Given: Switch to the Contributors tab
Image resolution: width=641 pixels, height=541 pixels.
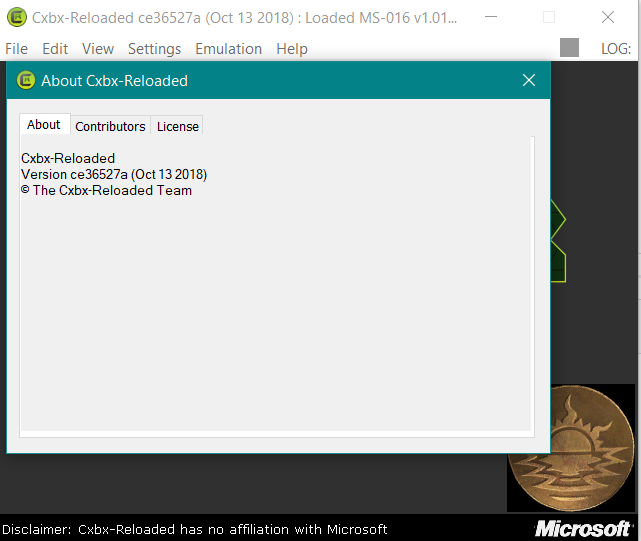Looking at the screenshot, I should pos(110,126).
